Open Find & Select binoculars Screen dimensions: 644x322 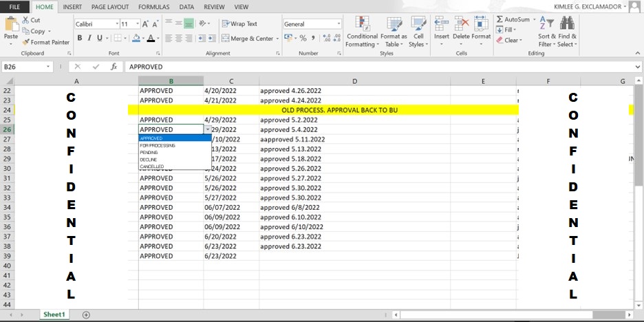pyautogui.click(x=567, y=32)
